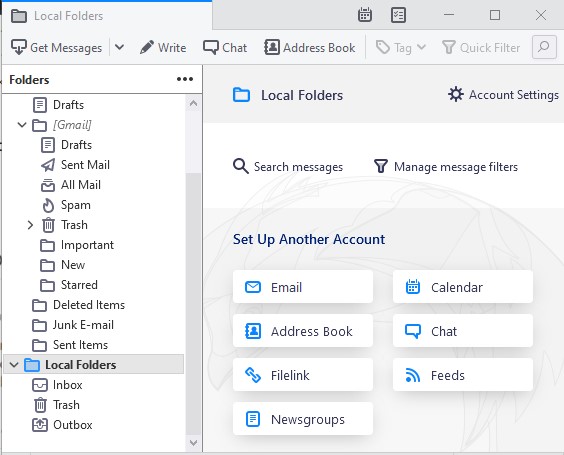Viewport: 564px width, 455px height.
Task: Click the search box in toolbar
Action: pos(544,47)
